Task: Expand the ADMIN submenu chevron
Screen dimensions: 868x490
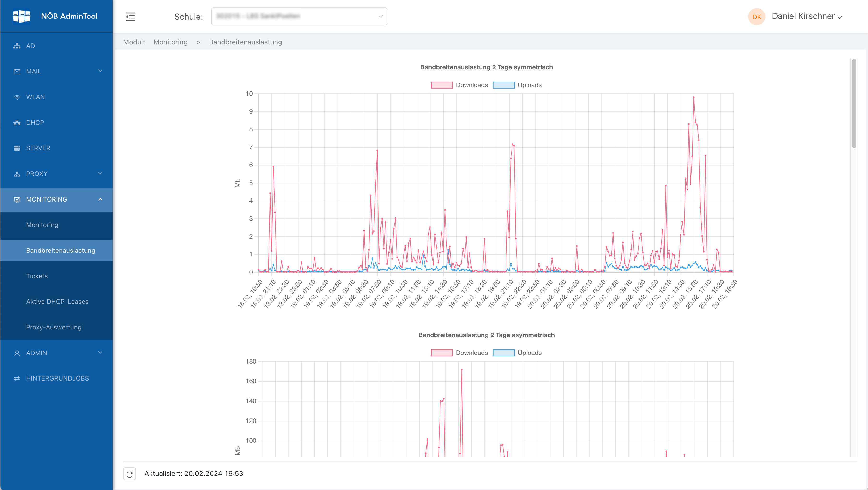Action: [x=100, y=352]
